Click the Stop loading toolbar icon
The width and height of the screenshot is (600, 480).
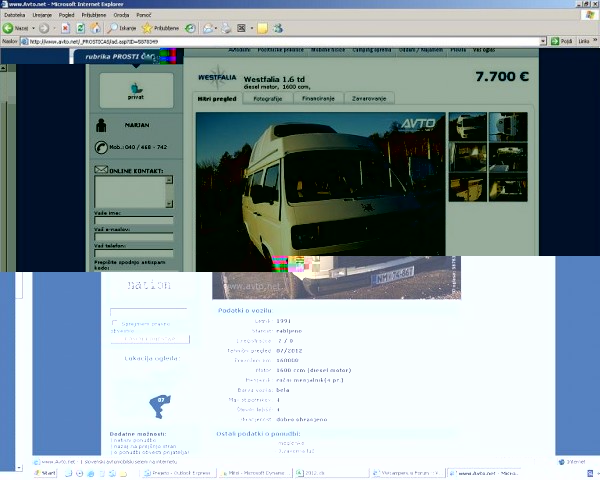click(66, 28)
